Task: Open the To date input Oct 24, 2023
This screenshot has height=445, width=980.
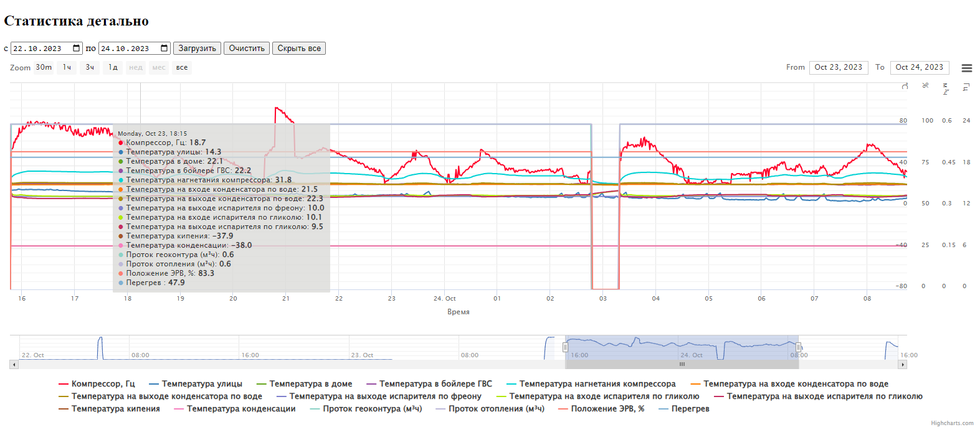Action: point(920,67)
